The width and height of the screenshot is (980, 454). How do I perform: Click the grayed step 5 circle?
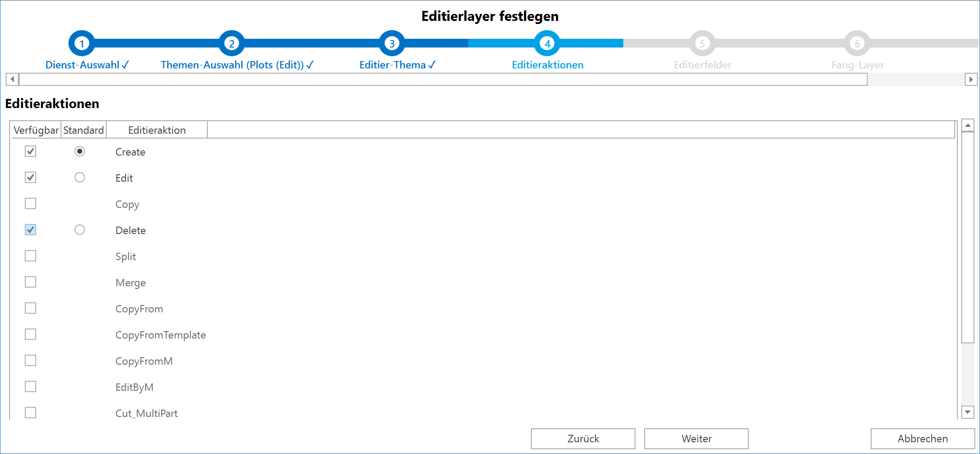[702, 43]
